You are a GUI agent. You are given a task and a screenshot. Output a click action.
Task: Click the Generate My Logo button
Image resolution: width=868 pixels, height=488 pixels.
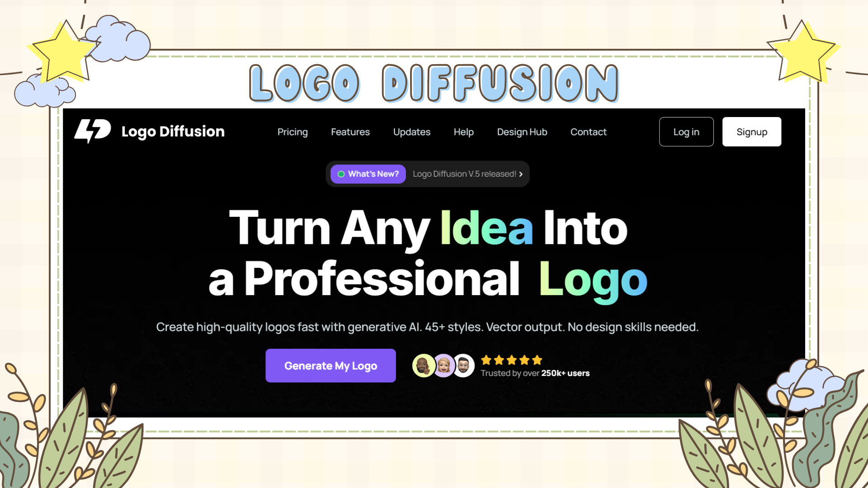(330, 366)
